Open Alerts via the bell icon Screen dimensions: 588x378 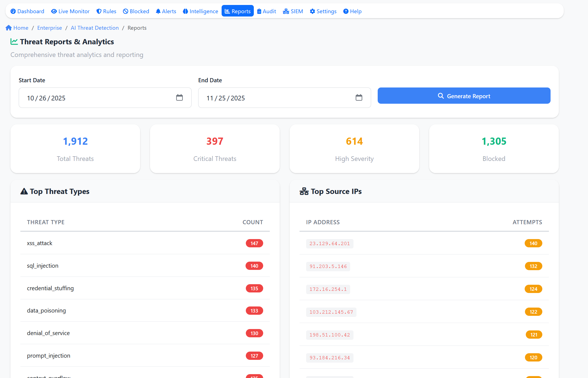point(158,11)
